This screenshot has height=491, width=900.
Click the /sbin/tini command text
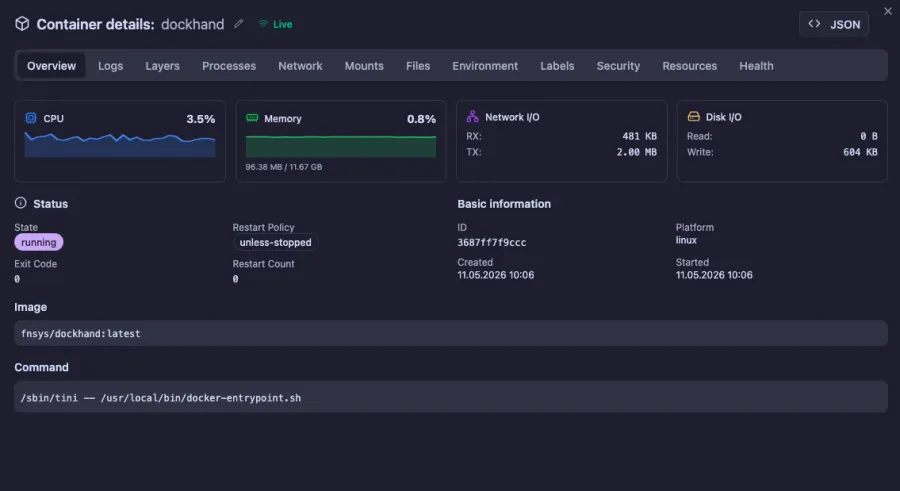click(161, 397)
